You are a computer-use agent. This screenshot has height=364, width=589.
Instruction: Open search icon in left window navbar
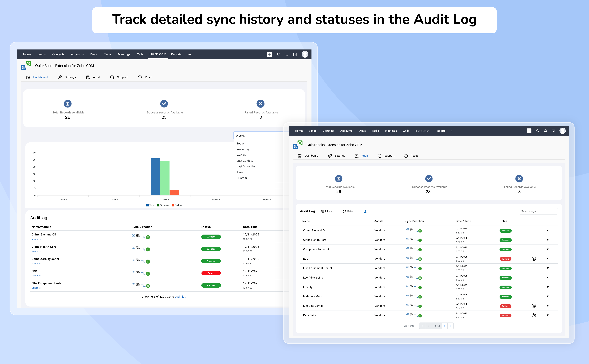point(279,54)
